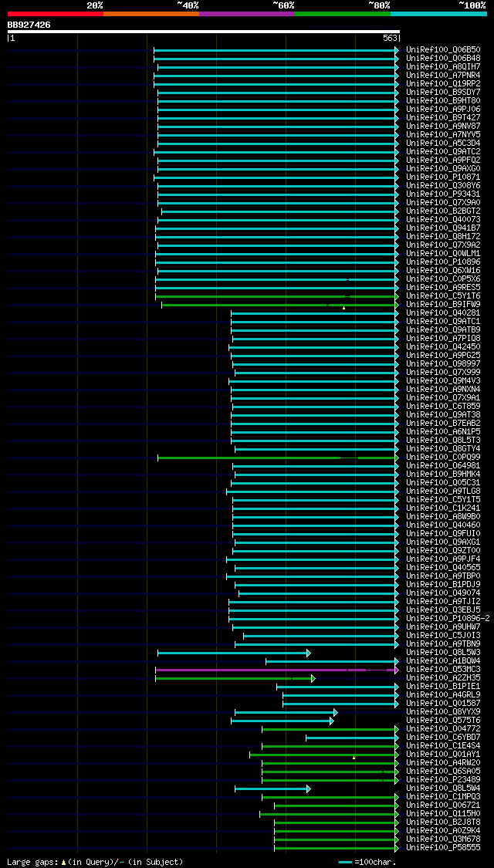Click the query end position label 563
The width and height of the screenshot is (494, 868).
point(390,39)
